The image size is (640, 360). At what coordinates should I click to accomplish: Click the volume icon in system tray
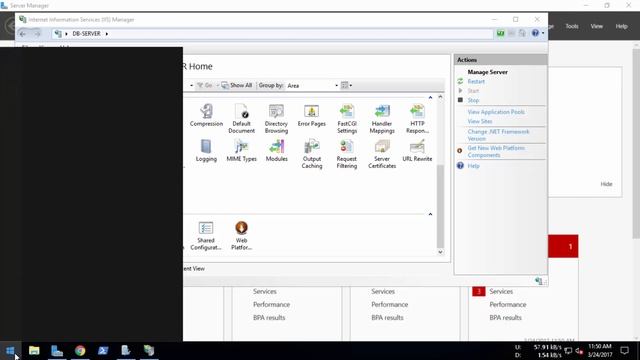tap(579, 351)
